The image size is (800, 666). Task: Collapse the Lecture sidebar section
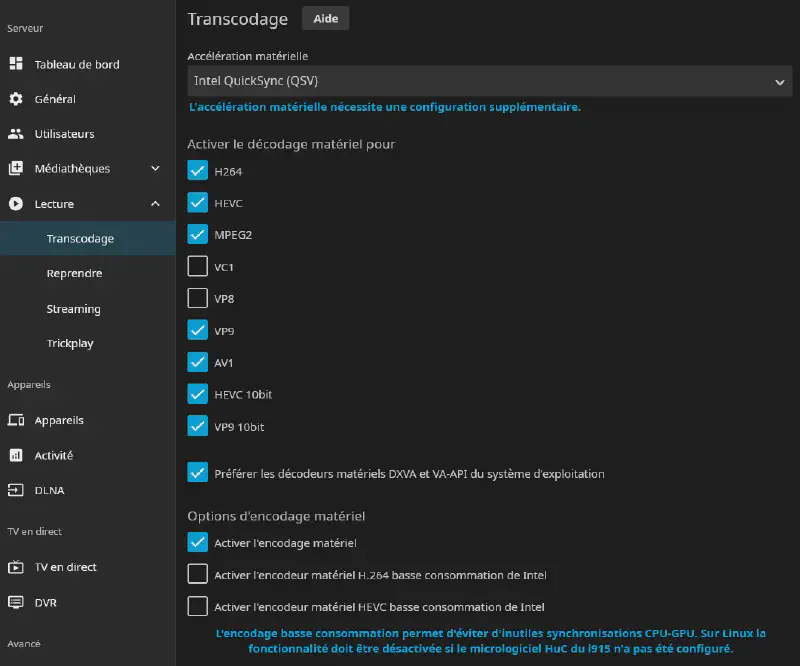point(155,203)
